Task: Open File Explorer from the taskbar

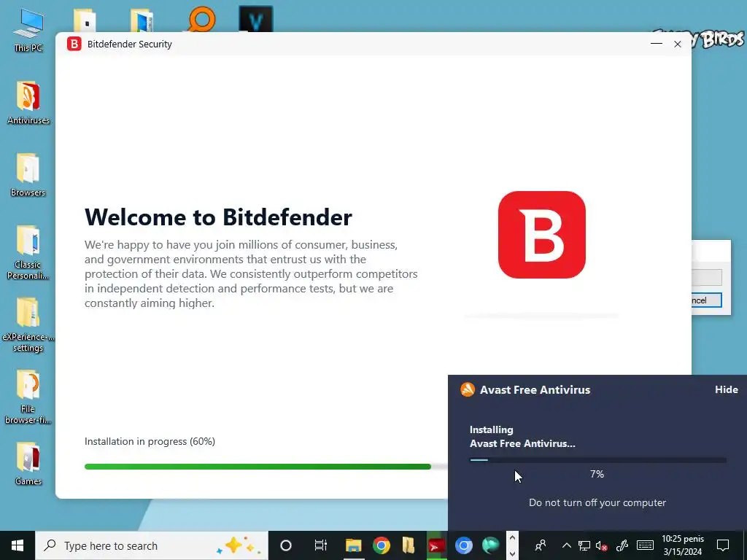Action: [354, 545]
